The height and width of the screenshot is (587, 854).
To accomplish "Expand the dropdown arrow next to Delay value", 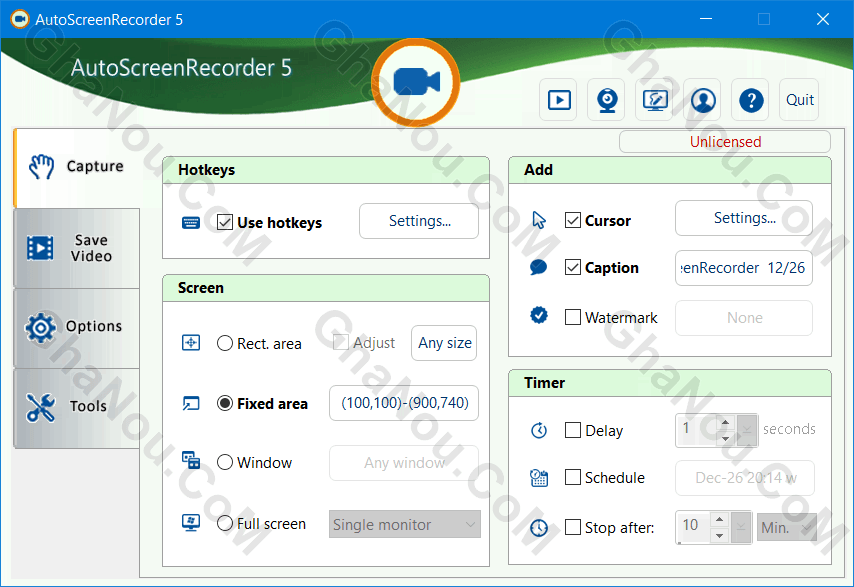I will pos(747,430).
